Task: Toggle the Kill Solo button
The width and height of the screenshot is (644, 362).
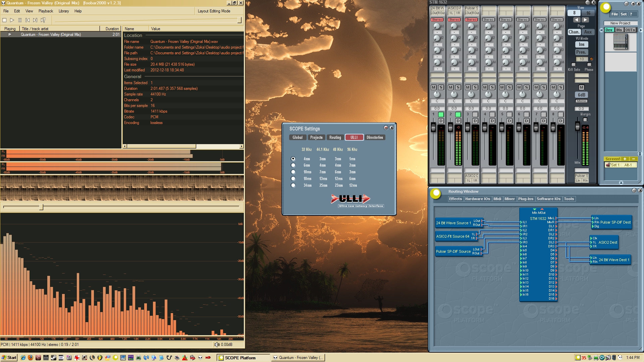Action: pyautogui.click(x=574, y=64)
